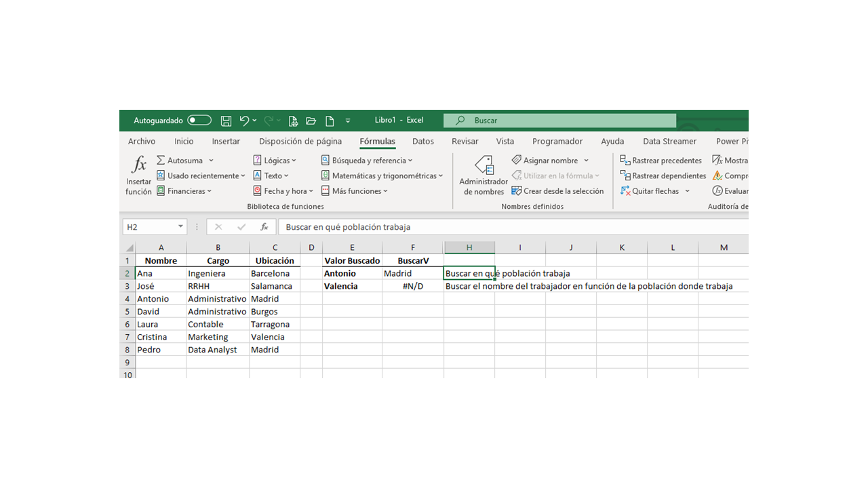Open the Texto functions menu
Screen dimensions: 868x488
pos(272,176)
